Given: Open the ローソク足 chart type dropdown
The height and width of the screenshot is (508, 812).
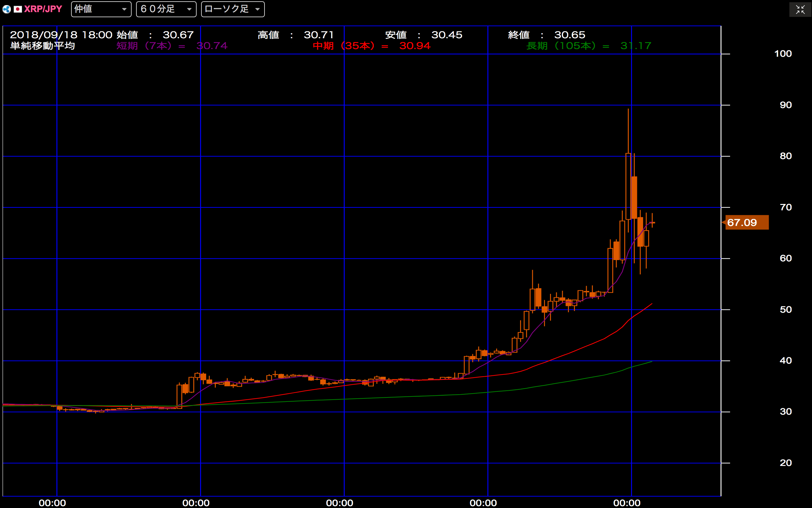Looking at the screenshot, I should tap(233, 9).
